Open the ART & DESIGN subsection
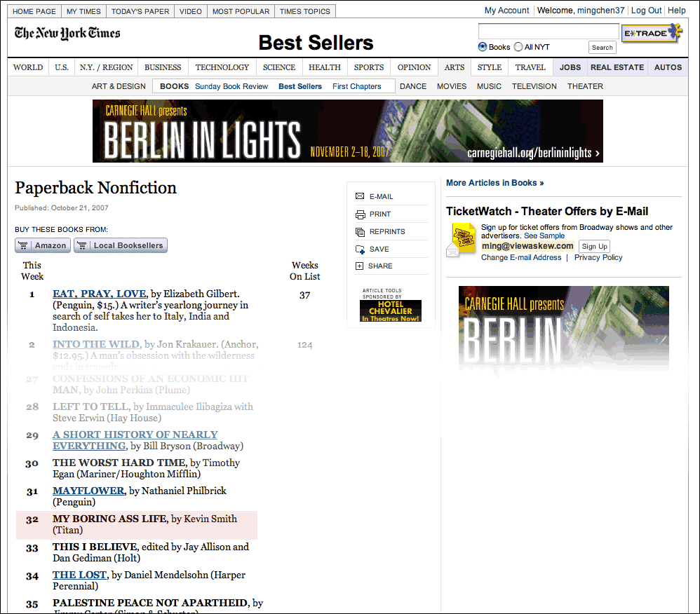Image resolution: width=700 pixels, height=614 pixels. [x=119, y=87]
